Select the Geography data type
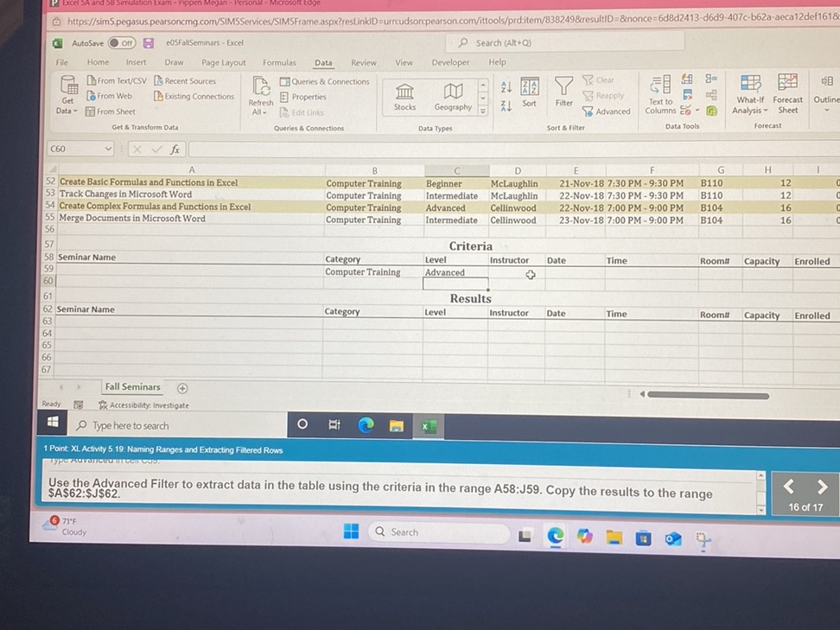Viewport: 840px width, 630px height. click(453, 93)
